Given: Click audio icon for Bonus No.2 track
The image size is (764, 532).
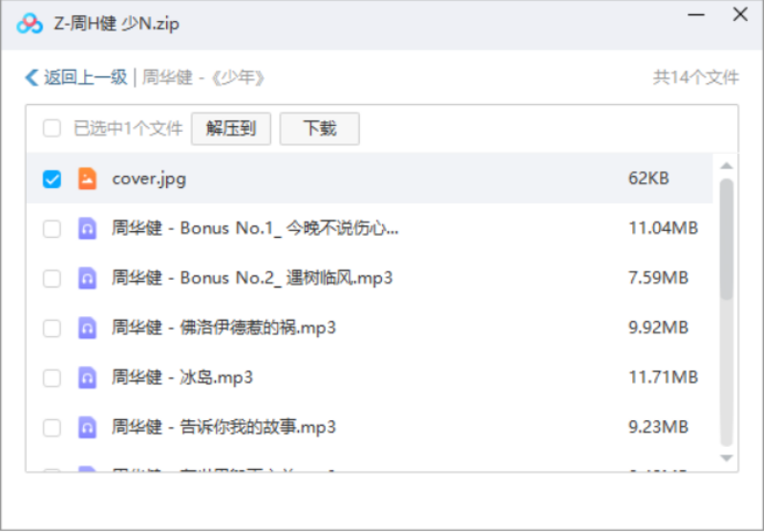Looking at the screenshot, I should click(87, 278).
